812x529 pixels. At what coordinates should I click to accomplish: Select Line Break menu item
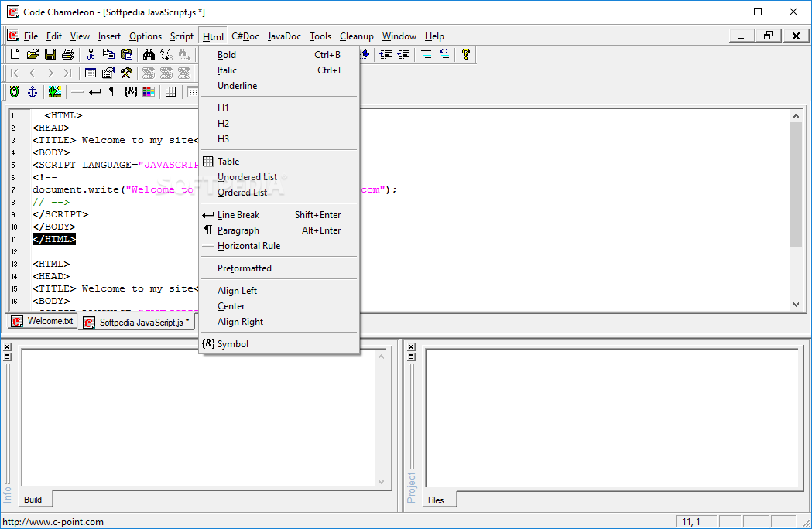pos(279,214)
